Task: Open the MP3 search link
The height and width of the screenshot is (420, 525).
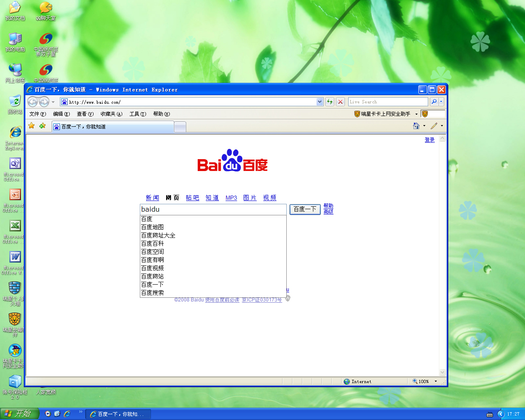Action: [x=231, y=198]
